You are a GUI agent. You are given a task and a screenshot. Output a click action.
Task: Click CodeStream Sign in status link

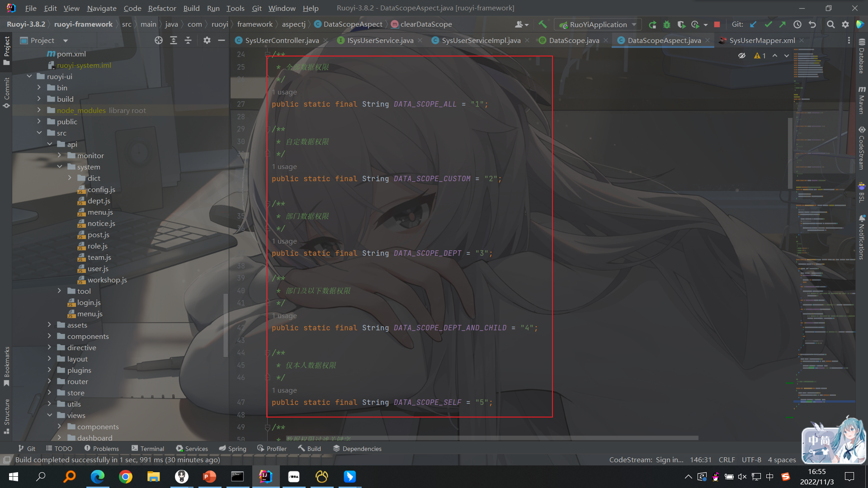point(646,460)
